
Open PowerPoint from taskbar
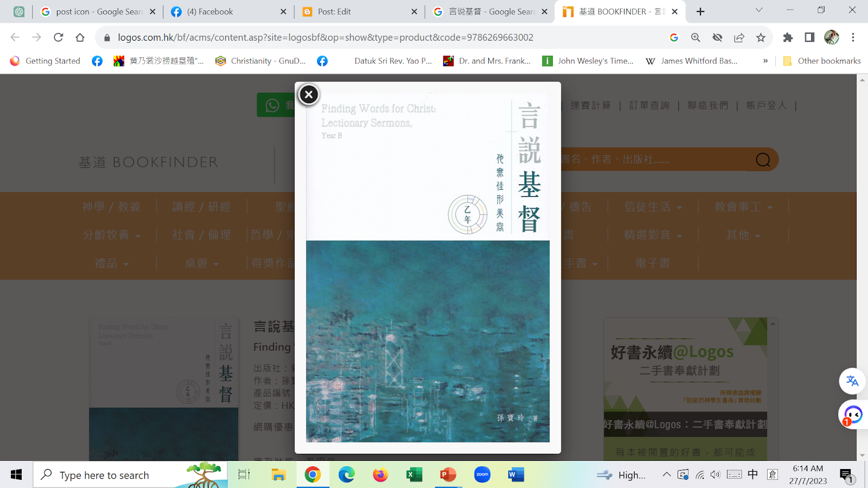448,475
